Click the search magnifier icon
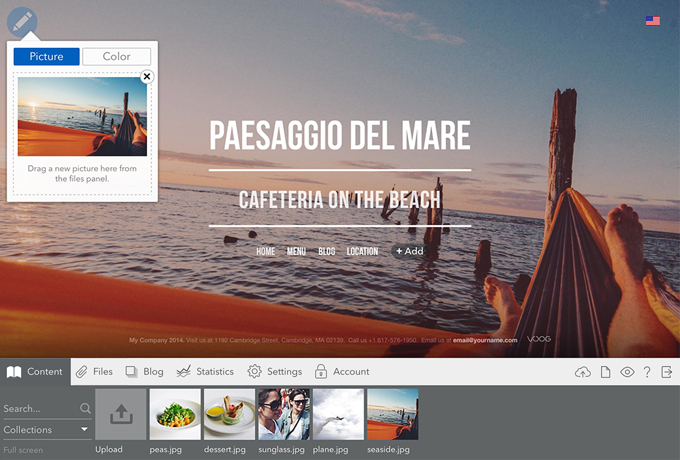The height and width of the screenshot is (460, 680). click(x=85, y=409)
